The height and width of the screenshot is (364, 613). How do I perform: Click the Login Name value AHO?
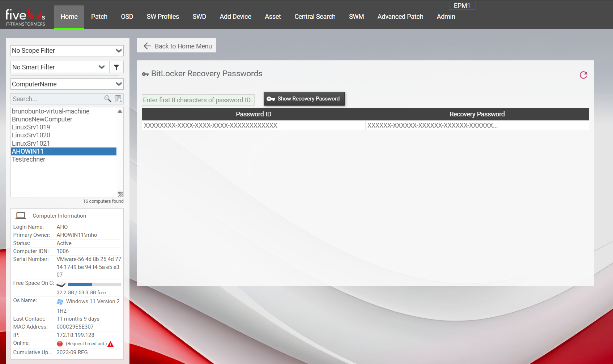click(62, 227)
